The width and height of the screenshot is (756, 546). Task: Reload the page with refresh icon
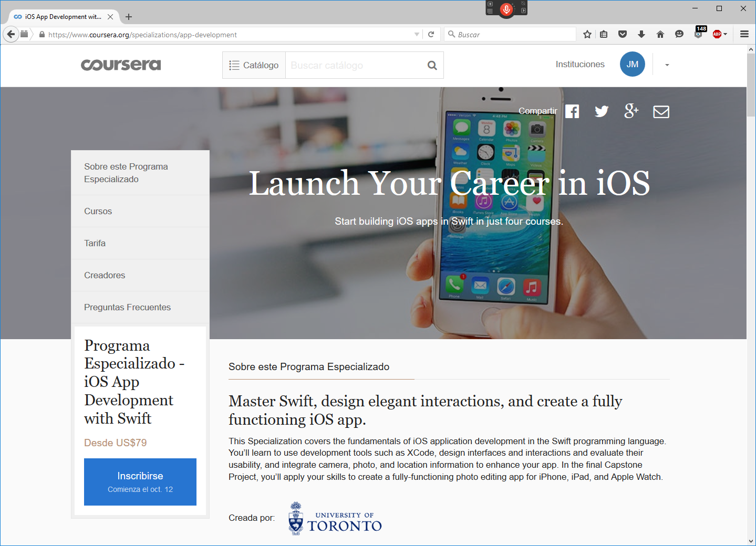pos(431,34)
